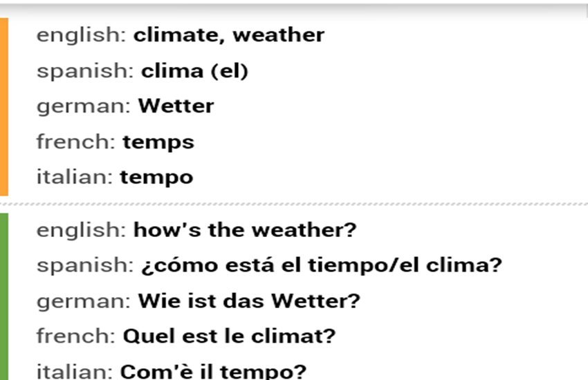Tap the phrase Quel est le climat?
588x380 pixels.
point(229,336)
